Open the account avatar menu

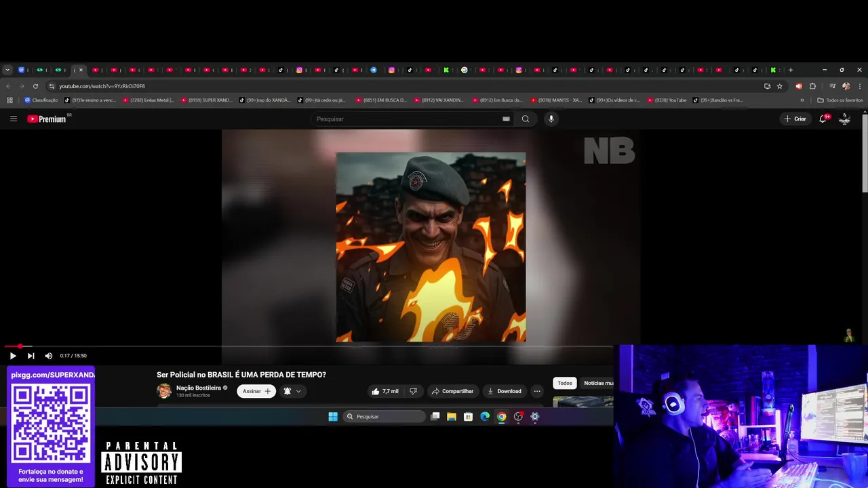(845, 119)
